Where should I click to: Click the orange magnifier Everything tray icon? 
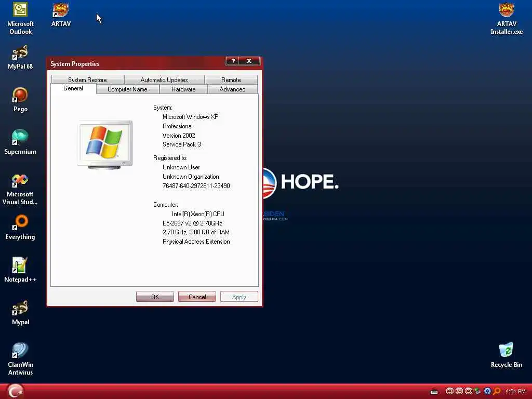click(497, 391)
